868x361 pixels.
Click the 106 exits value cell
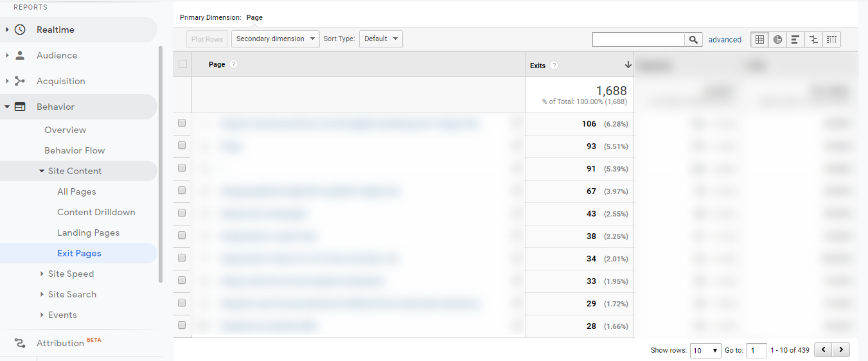589,123
